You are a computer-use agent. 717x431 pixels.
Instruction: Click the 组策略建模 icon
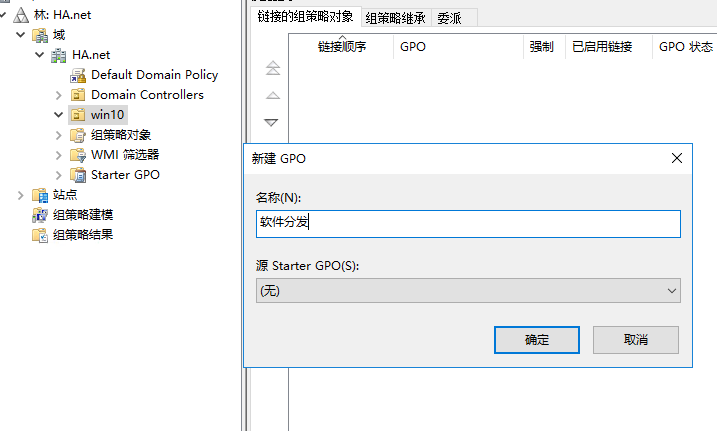click(x=40, y=215)
